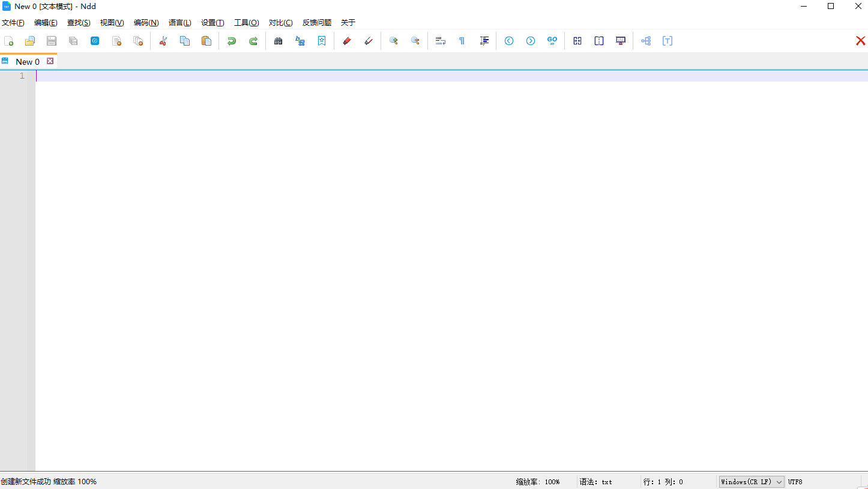Select the Find binoculars toolbar icon
Image resolution: width=868 pixels, height=489 pixels.
[278, 41]
